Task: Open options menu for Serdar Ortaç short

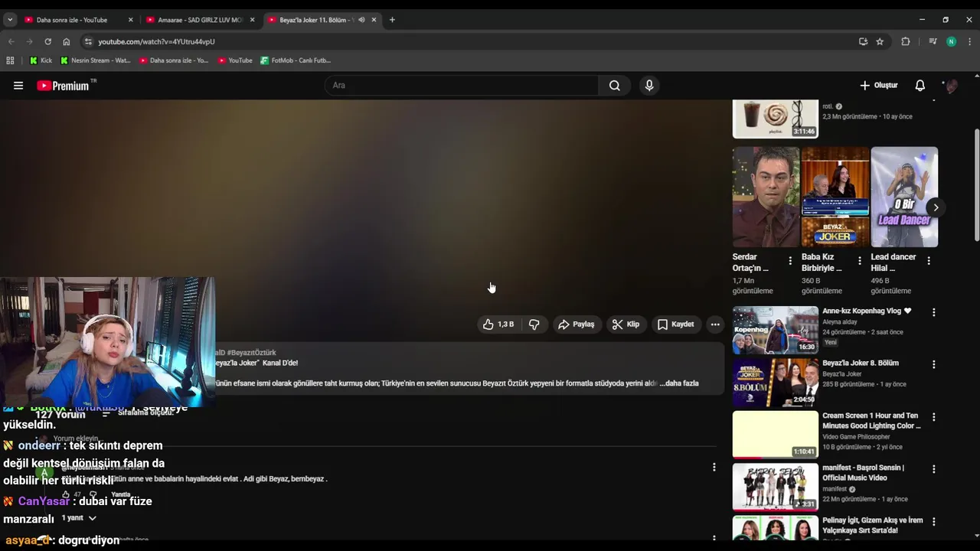Action: click(x=790, y=261)
